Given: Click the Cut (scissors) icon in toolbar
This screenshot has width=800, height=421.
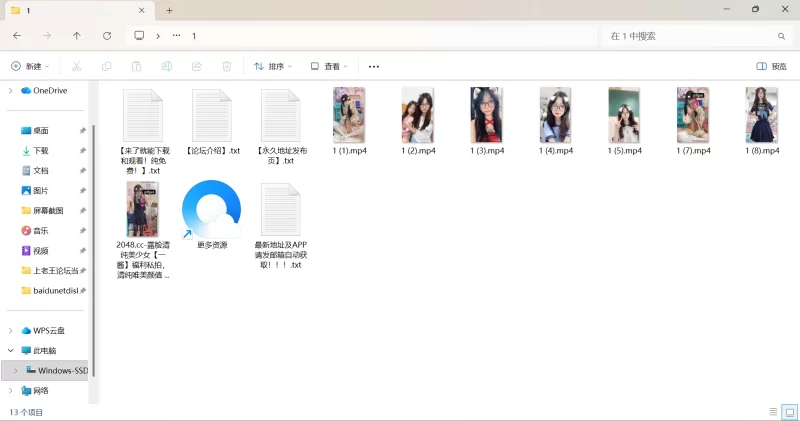Looking at the screenshot, I should 76,66.
